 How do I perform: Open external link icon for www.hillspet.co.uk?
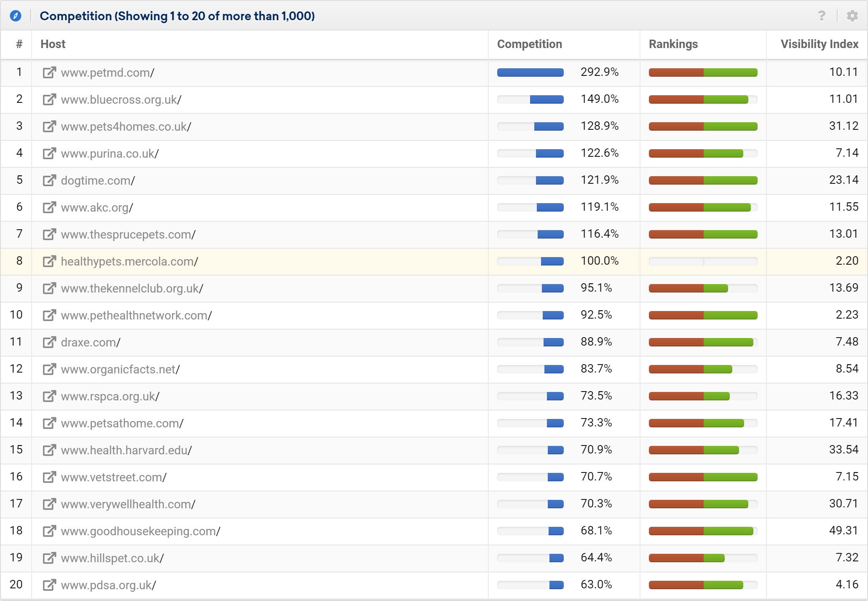coord(49,558)
